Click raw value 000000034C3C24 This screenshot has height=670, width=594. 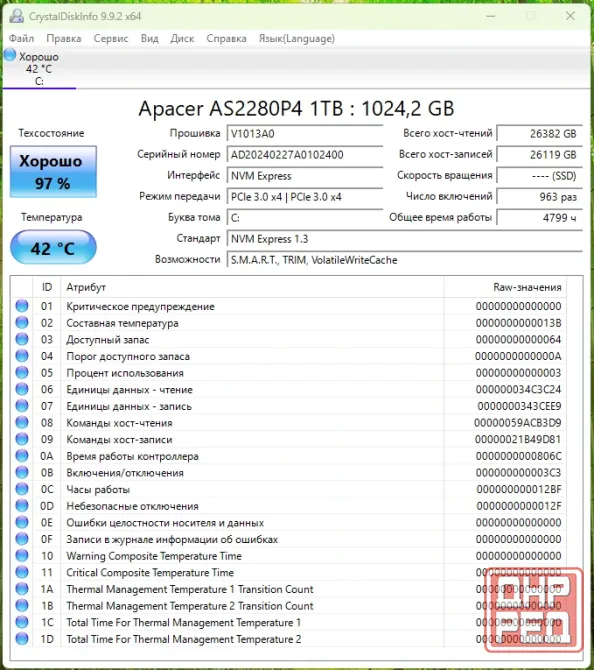[518, 390]
